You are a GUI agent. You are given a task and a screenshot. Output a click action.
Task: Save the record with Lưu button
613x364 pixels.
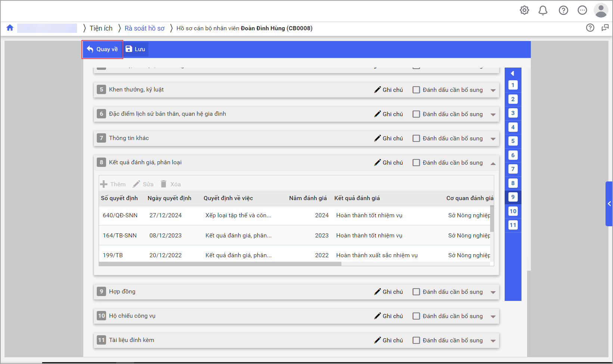click(x=136, y=49)
